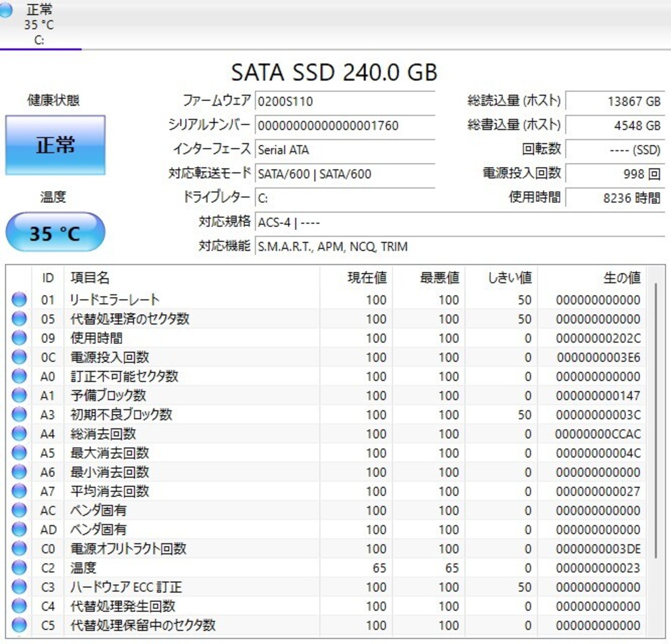This screenshot has width=671, height=644.
Task: Click status orb next to 総消去回数
Action: [19, 434]
